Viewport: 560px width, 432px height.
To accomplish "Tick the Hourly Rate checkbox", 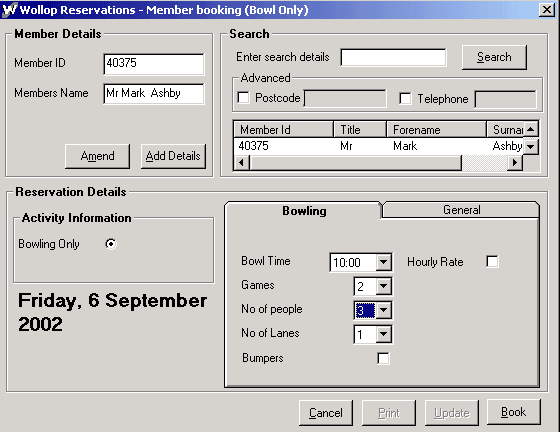I will pyautogui.click(x=492, y=261).
